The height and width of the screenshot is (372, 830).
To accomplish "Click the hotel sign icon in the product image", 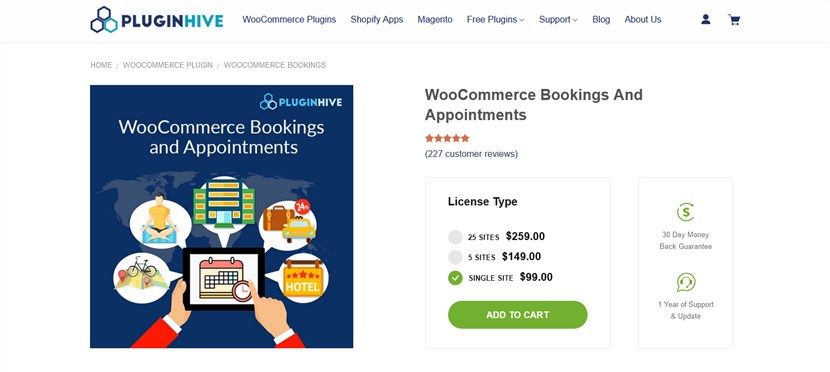I will click(x=303, y=279).
